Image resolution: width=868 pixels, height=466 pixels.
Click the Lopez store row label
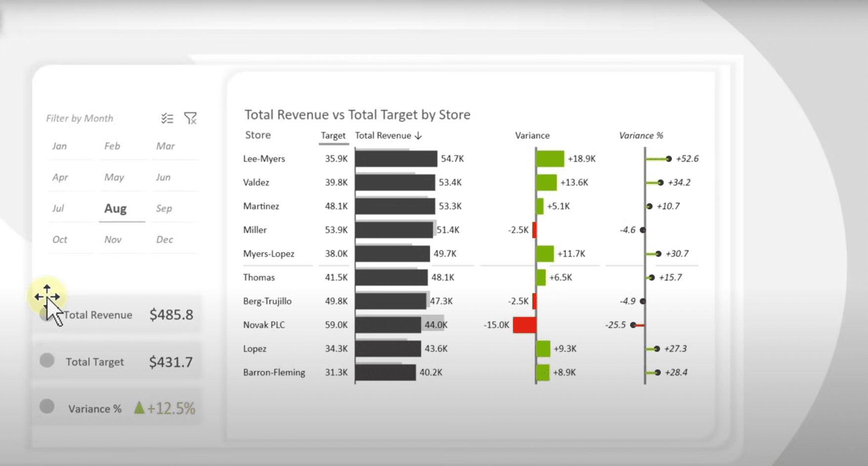coord(255,349)
